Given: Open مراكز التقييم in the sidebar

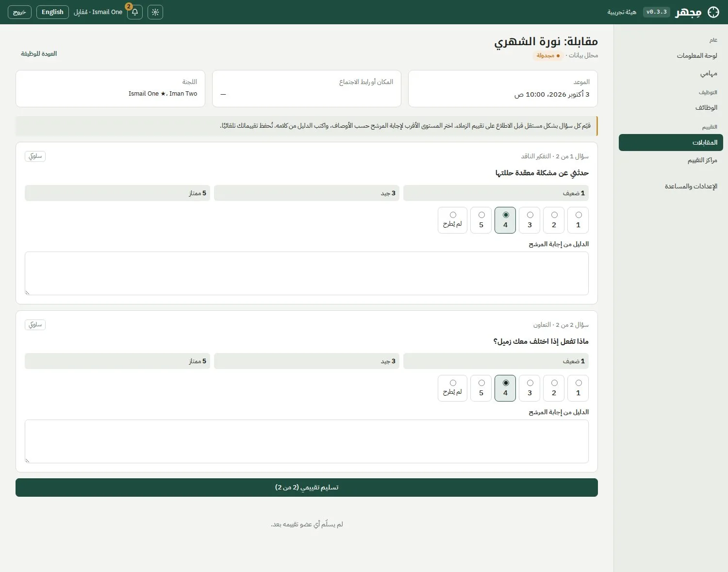Looking at the screenshot, I should pos(671,160).
